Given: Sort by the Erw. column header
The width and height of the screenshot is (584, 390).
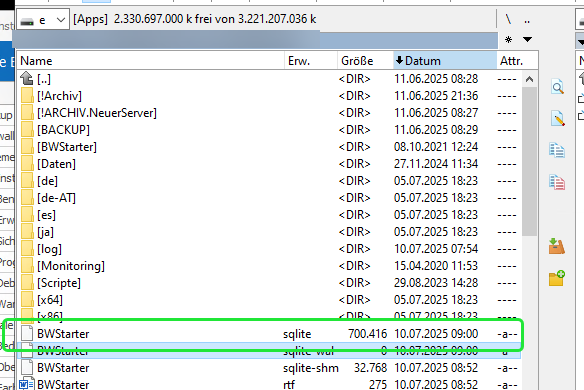Looking at the screenshot, I should [311, 61].
